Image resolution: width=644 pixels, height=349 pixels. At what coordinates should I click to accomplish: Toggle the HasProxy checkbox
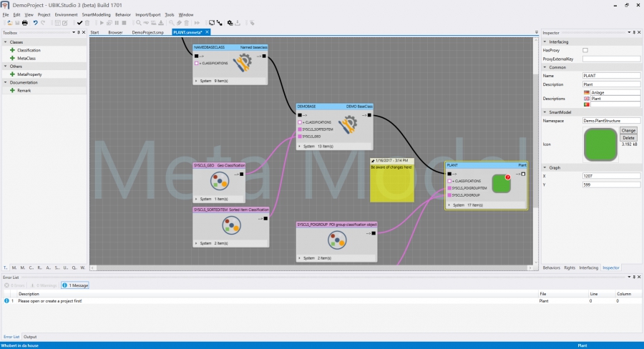585,50
